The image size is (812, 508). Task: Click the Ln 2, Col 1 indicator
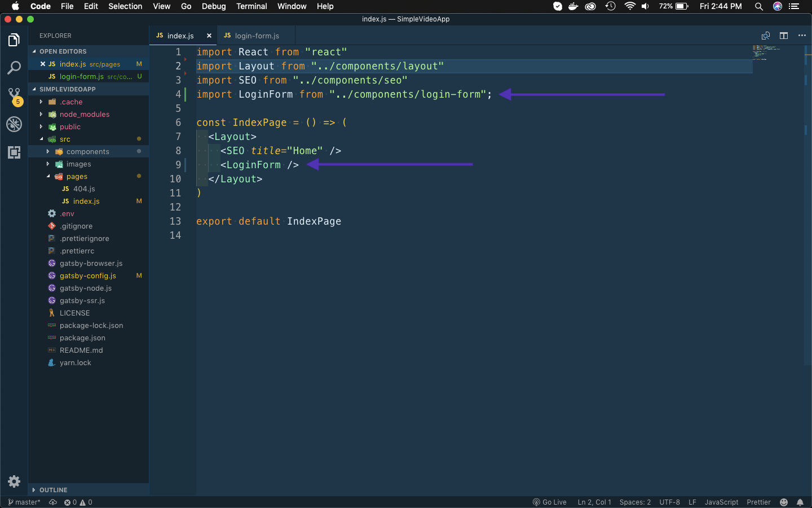point(594,502)
